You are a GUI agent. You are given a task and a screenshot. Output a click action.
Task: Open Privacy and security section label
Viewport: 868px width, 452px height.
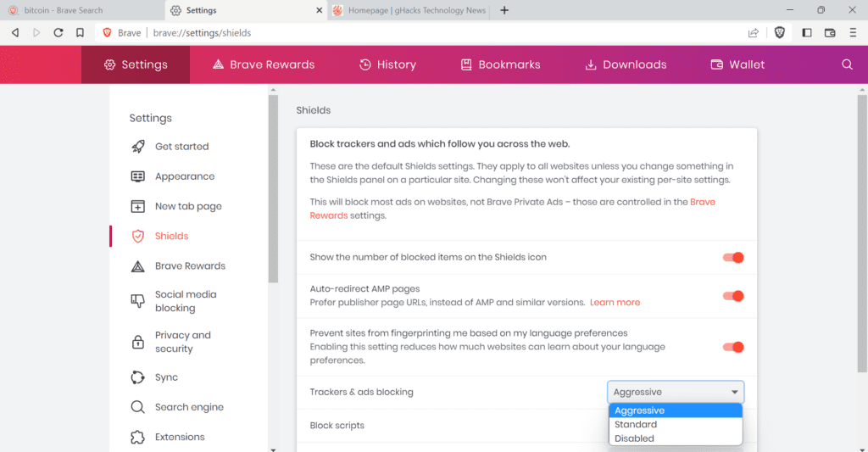coord(183,342)
